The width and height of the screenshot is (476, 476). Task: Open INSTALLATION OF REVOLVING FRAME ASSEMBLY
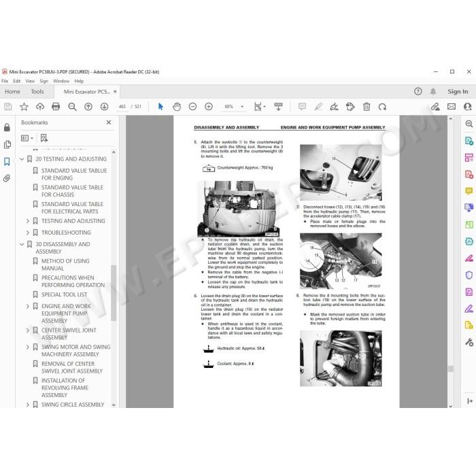point(65,388)
